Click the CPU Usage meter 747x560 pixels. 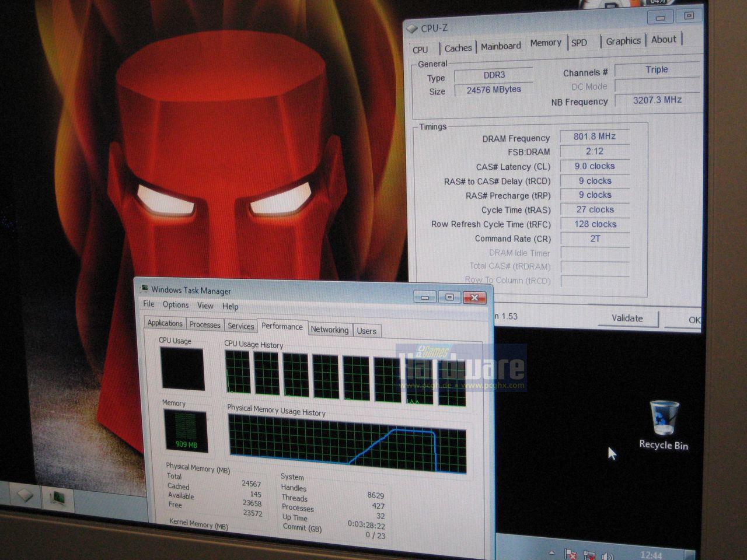[183, 369]
